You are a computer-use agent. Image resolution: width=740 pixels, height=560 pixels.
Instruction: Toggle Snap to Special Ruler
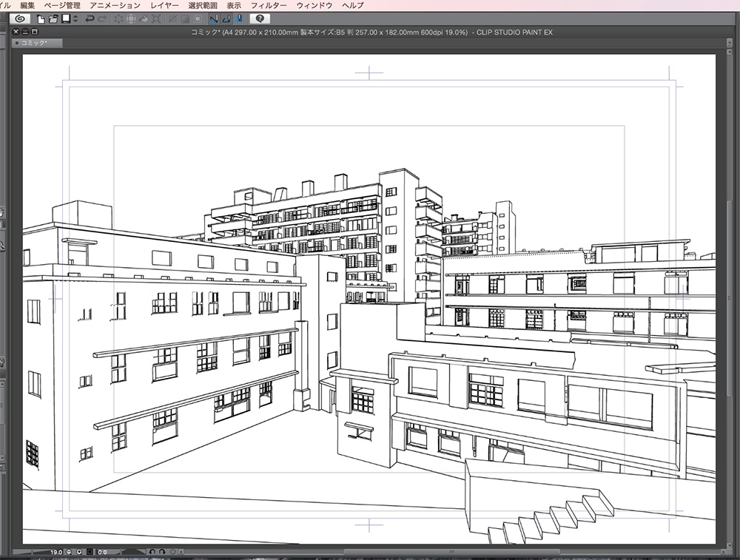click(226, 19)
